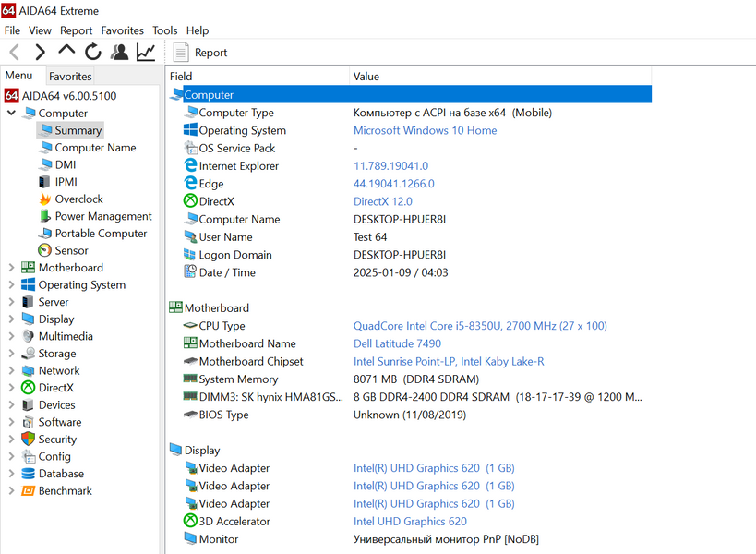Open the View menu
The height and width of the screenshot is (554, 756).
(40, 30)
